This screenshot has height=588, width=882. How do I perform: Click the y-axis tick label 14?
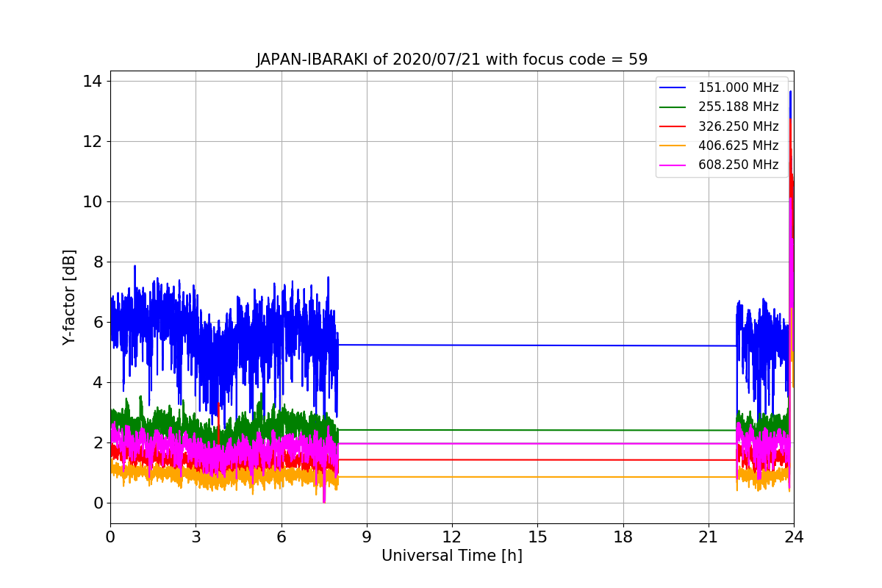coord(93,81)
